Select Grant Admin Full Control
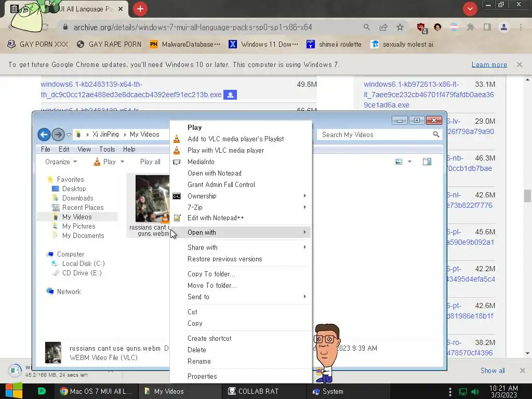The width and height of the screenshot is (532, 399). pyautogui.click(x=241, y=184)
